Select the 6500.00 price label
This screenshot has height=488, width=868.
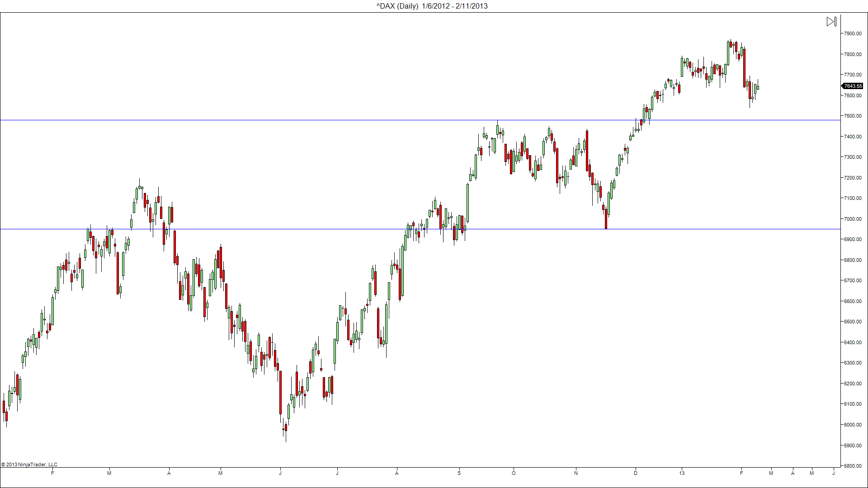pos(853,322)
